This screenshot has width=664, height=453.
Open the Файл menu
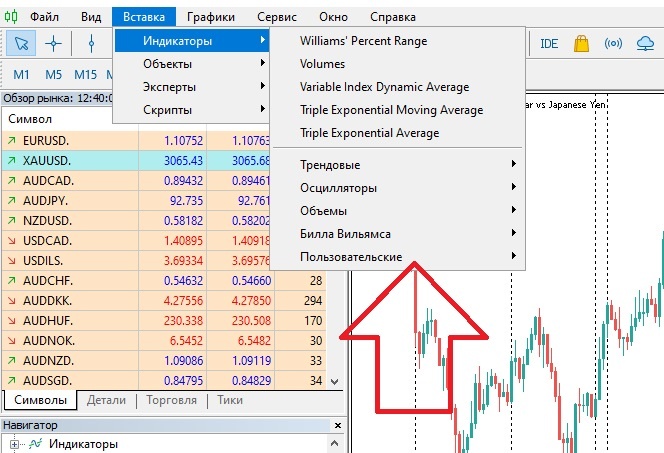pos(44,17)
